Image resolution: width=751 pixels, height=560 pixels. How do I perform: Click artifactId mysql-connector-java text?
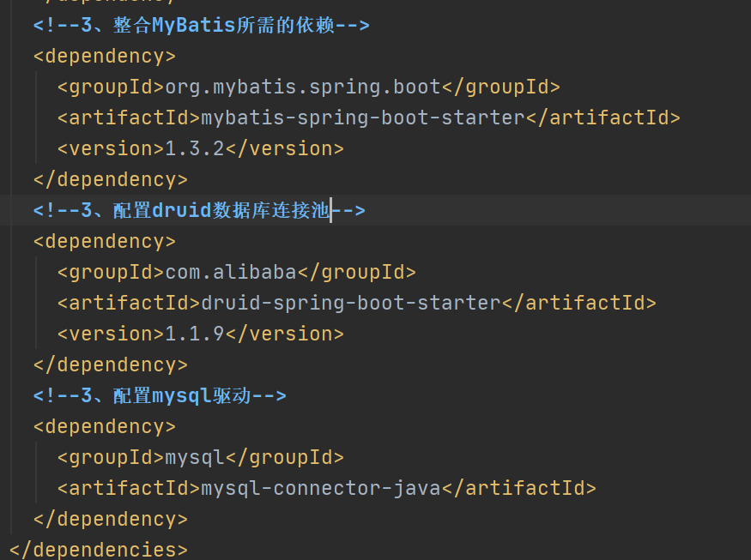(x=321, y=488)
